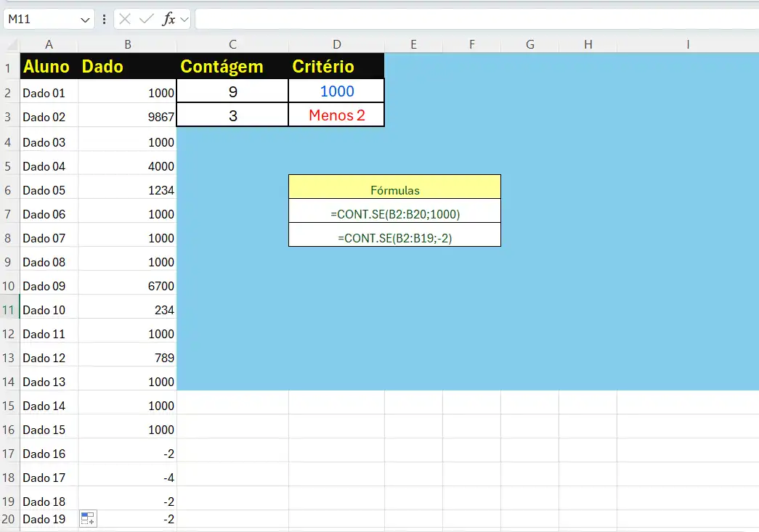Click the cell with =CONT.SE(B2:B20;1000)
This screenshot has width=759, height=532.
click(x=394, y=214)
